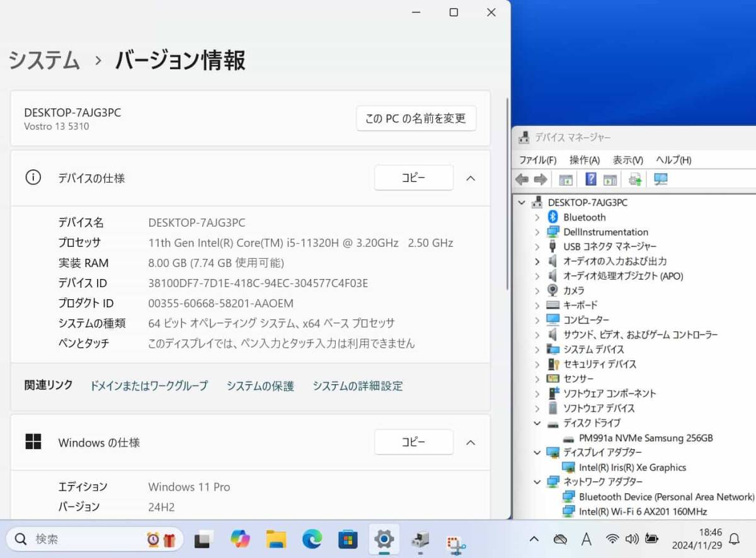The height and width of the screenshot is (558, 756).
Task: Expand the USB コネクタ マネージャー node arrow
Action: 537,246
